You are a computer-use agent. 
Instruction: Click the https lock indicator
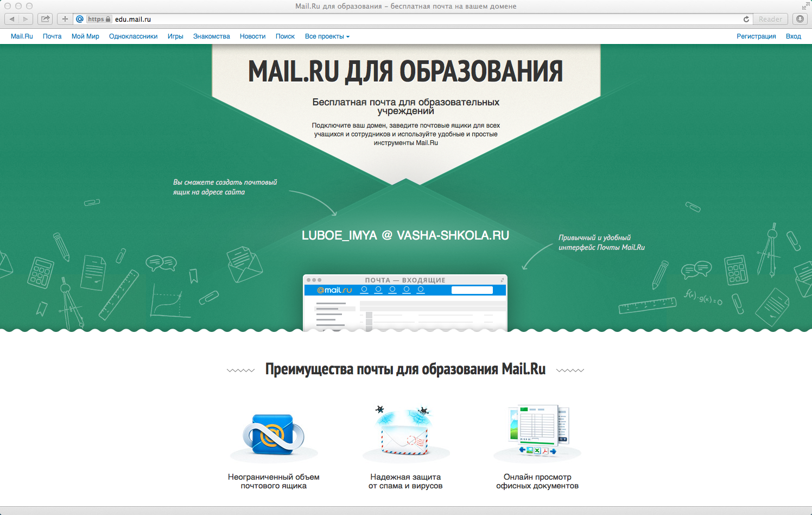click(x=99, y=19)
